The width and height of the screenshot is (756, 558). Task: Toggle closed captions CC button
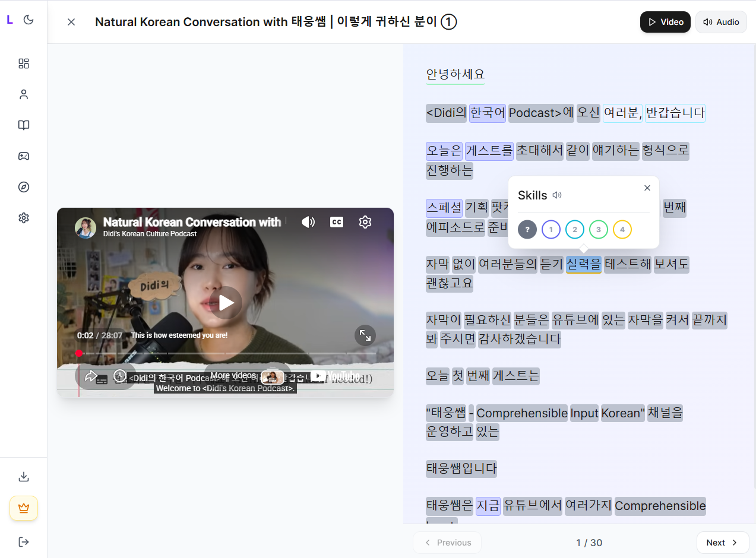(337, 222)
